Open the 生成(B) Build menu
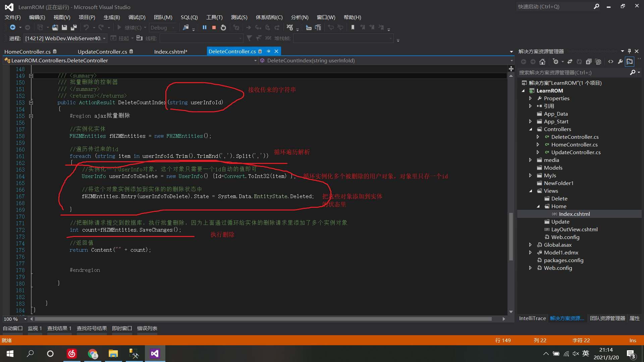The width and height of the screenshot is (644, 362). 112,17
